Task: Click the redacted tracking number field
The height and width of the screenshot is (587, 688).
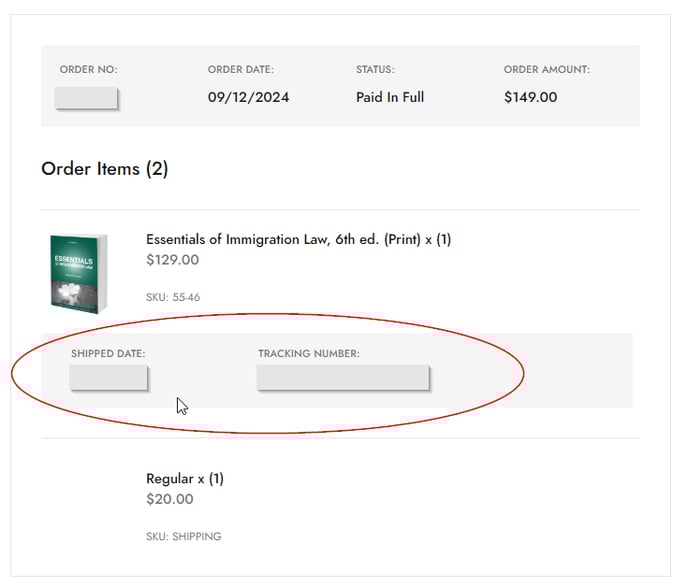Action: [343, 378]
